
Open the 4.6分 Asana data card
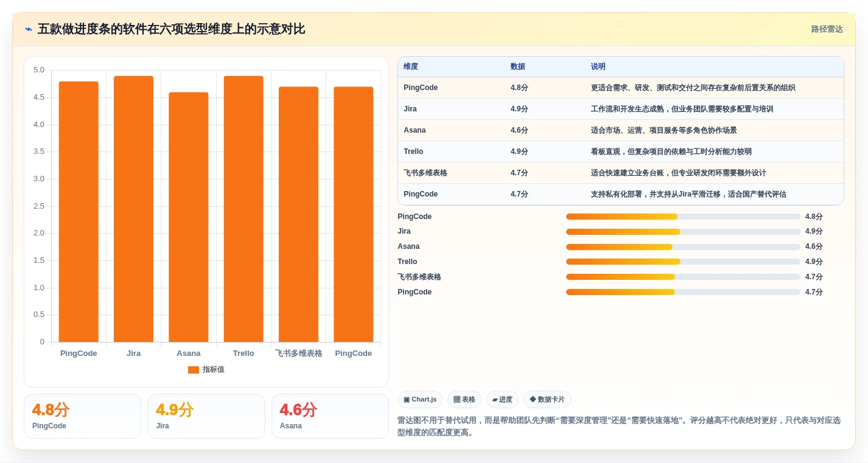pyautogui.click(x=330, y=416)
